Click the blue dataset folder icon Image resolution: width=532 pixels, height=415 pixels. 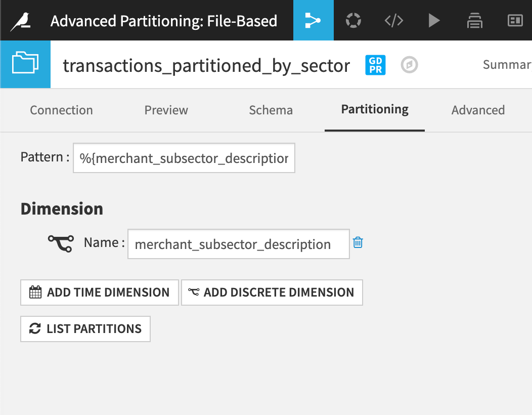tap(25, 64)
